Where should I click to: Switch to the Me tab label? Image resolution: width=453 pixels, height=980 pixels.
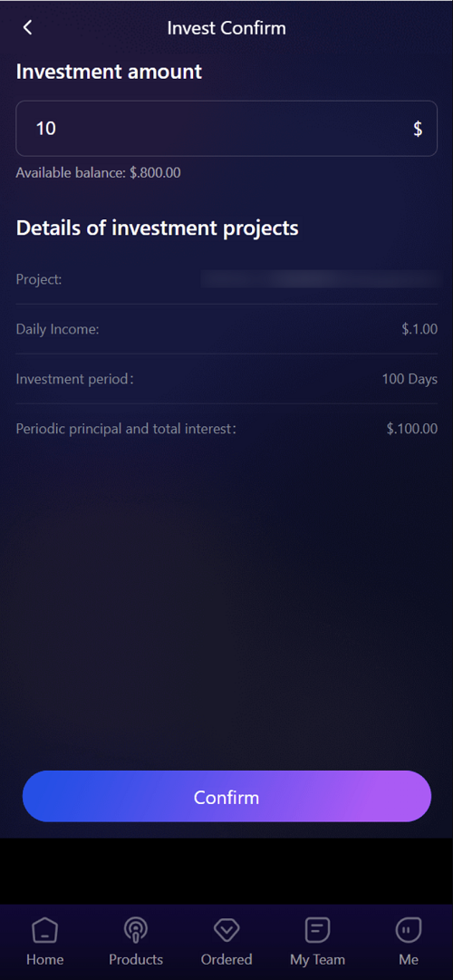(408, 959)
